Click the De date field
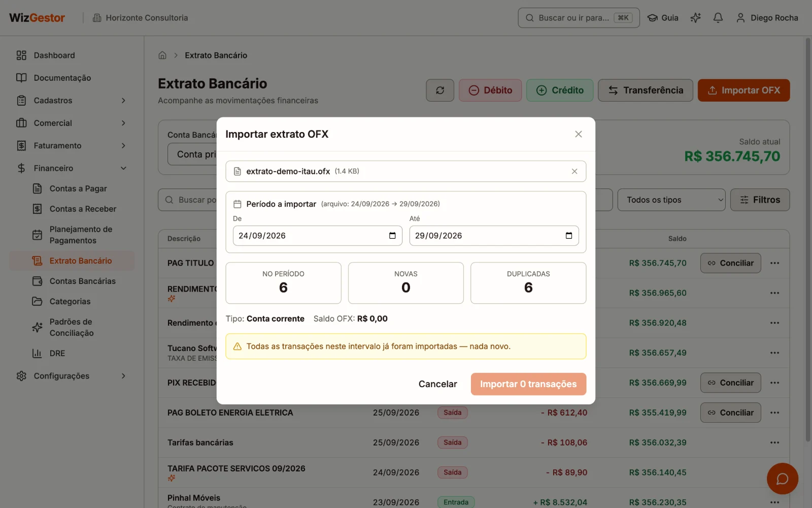This screenshot has width=812, height=508. pos(318,236)
